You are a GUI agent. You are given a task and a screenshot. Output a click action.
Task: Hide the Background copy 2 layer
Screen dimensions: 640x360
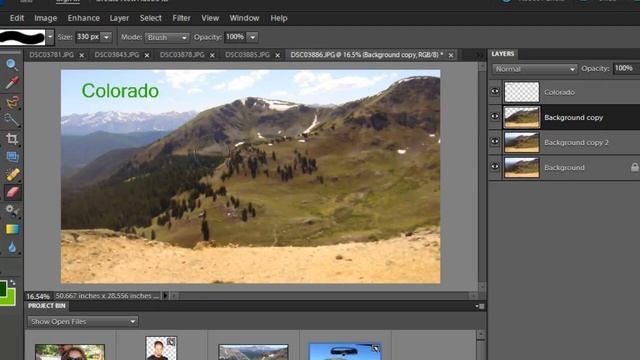click(495, 141)
